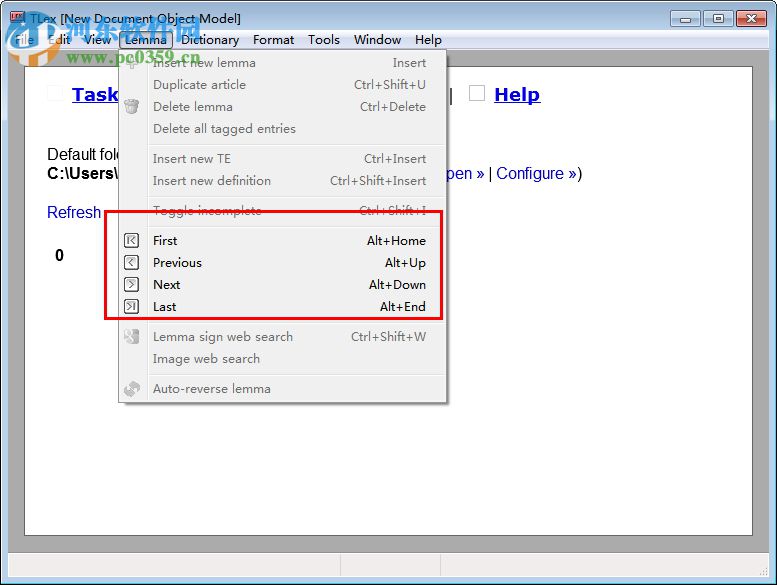The width and height of the screenshot is (777, 585).
Task: Open the Dictionary menu
Action: [210, 40]
